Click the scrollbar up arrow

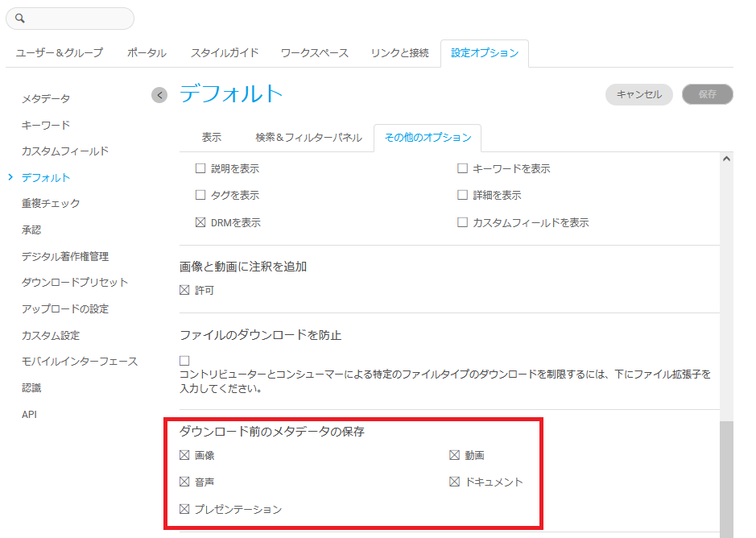726,159
